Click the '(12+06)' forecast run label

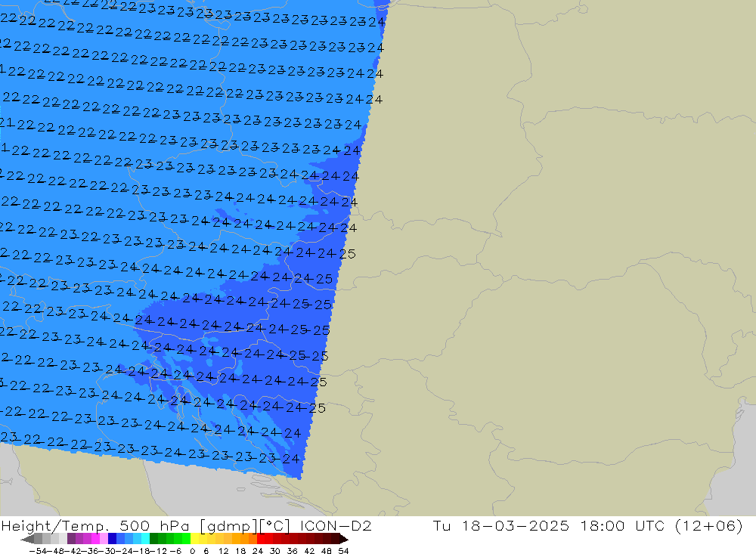(x=709, y=525)
